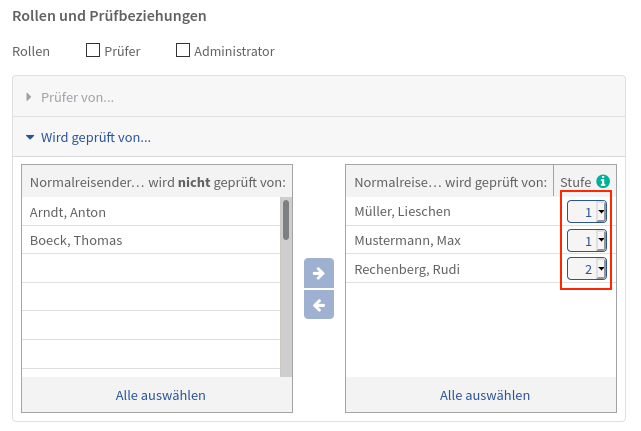Open Stufe dropdown for Mustermann, Max
This screenshot has width=641, height=431.
587,240
